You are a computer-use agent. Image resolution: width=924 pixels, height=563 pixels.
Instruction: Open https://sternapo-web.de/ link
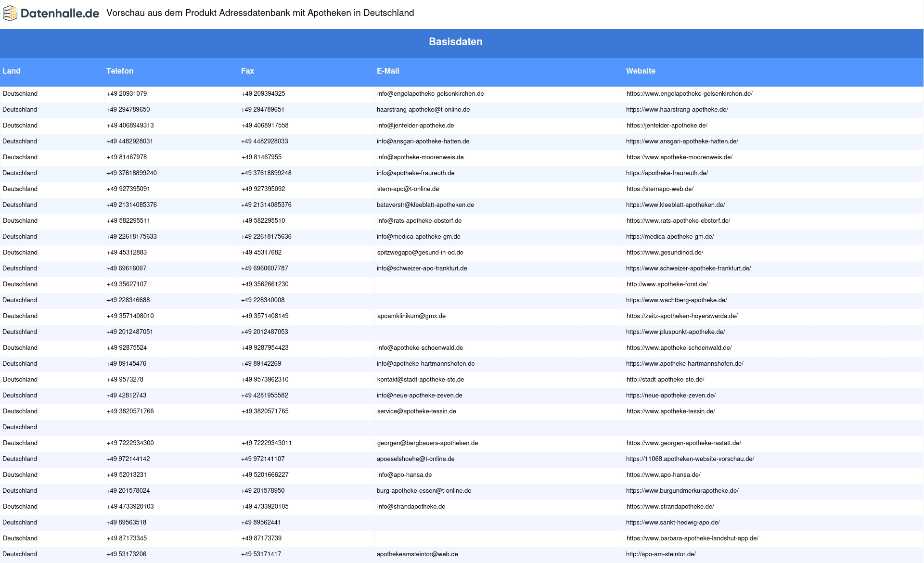[x=660, y=189]
